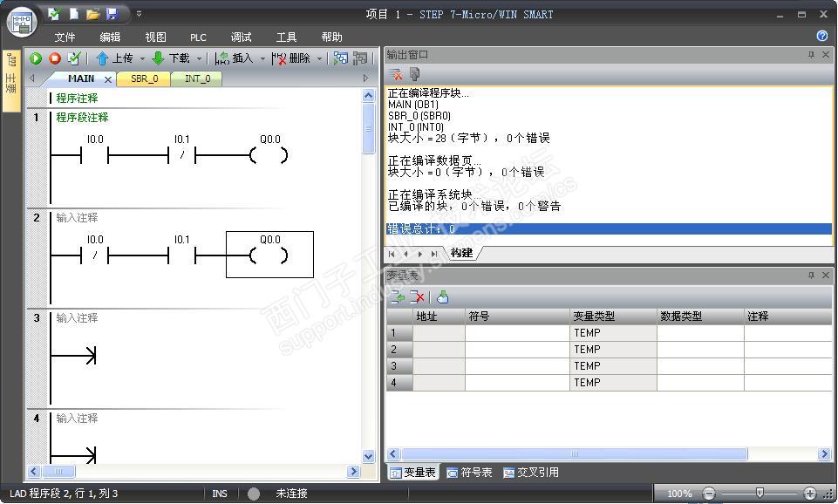Select the 交叉引用 bottom tab
This screenshot has width=838, height=504.
coord(531,473)
